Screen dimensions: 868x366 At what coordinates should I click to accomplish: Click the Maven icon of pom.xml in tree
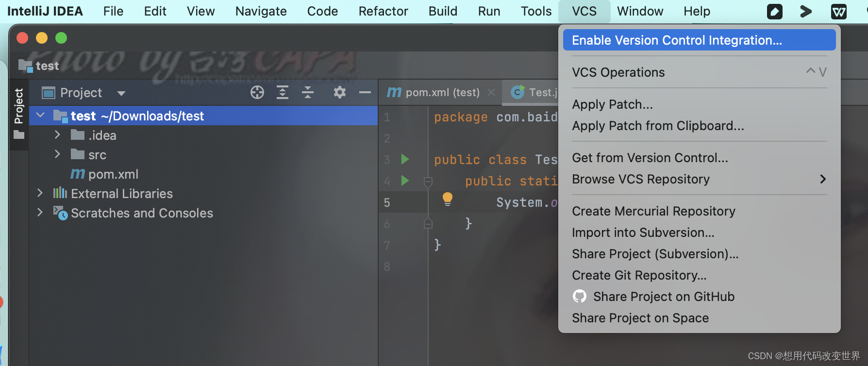pos(78,174)
